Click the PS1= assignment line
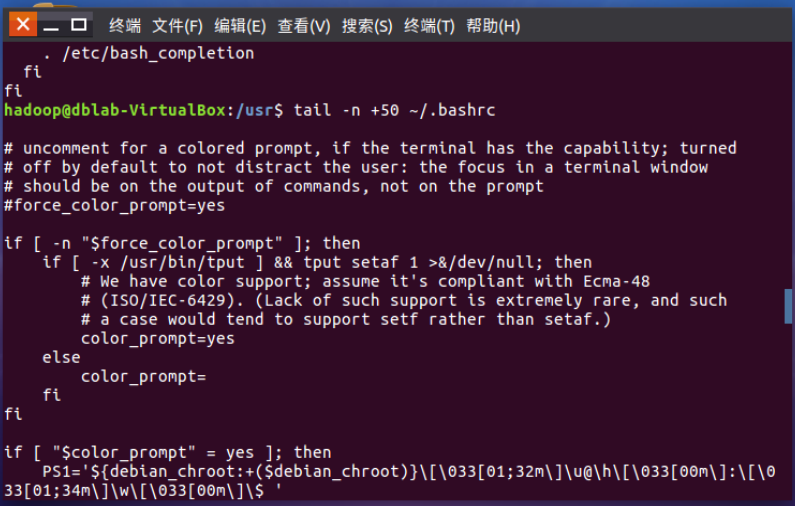This screenshot has height=506, width=795. [389, 481]
